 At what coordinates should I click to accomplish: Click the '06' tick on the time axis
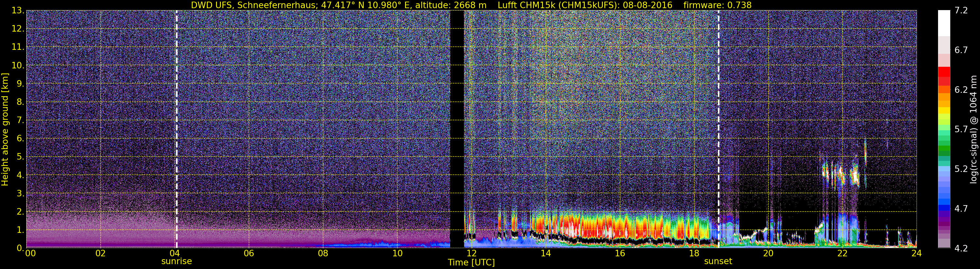click(x=249, y=253)
